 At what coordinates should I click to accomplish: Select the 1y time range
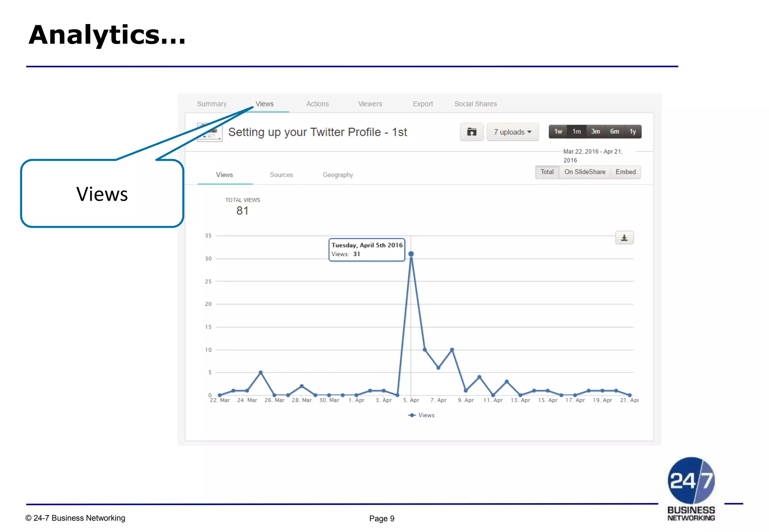[x=633, y=132]
